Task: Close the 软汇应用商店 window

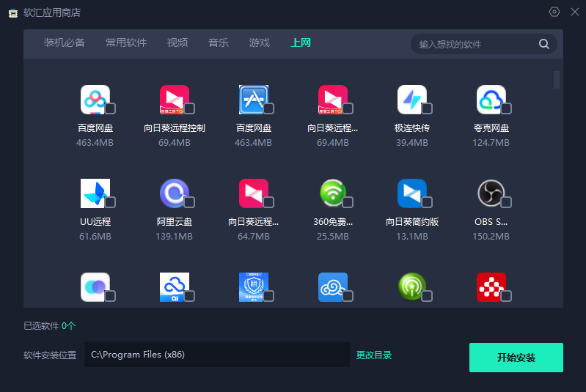Action: 575,12
